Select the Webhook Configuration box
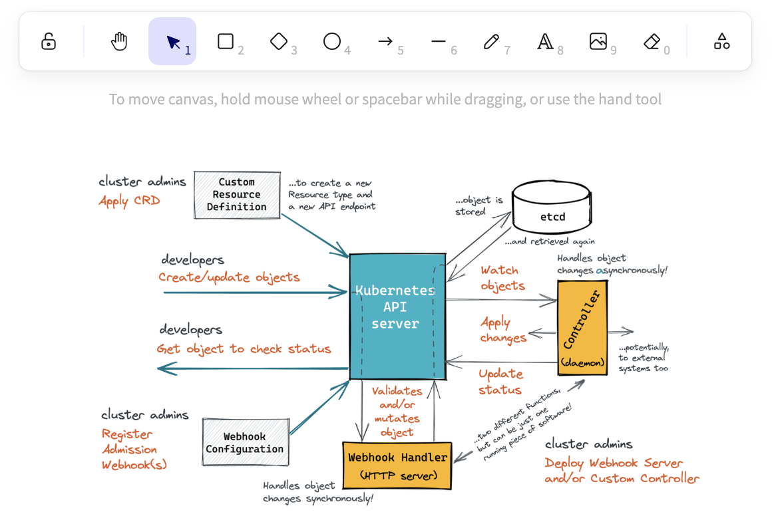 [245, 442]
